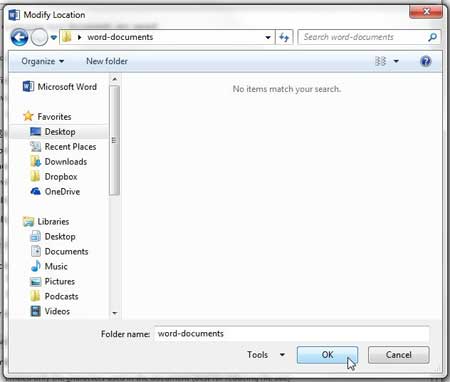
Task: Close the Modify Location dialog
Action: click(426, 12)
